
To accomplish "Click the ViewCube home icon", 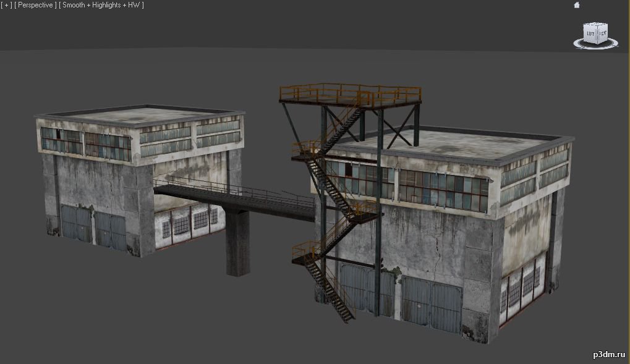I will point(577,5).
